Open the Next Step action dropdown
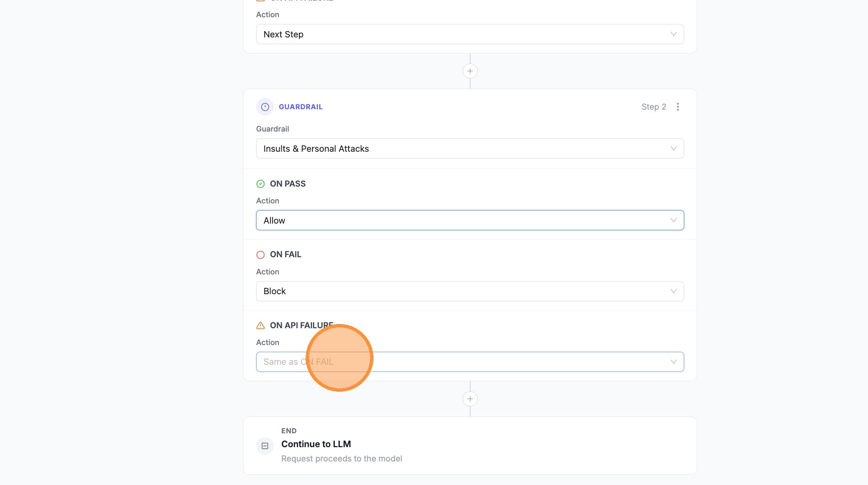Image resolution: width=868 pixels, height=485 pixels. tap(469, 34)
